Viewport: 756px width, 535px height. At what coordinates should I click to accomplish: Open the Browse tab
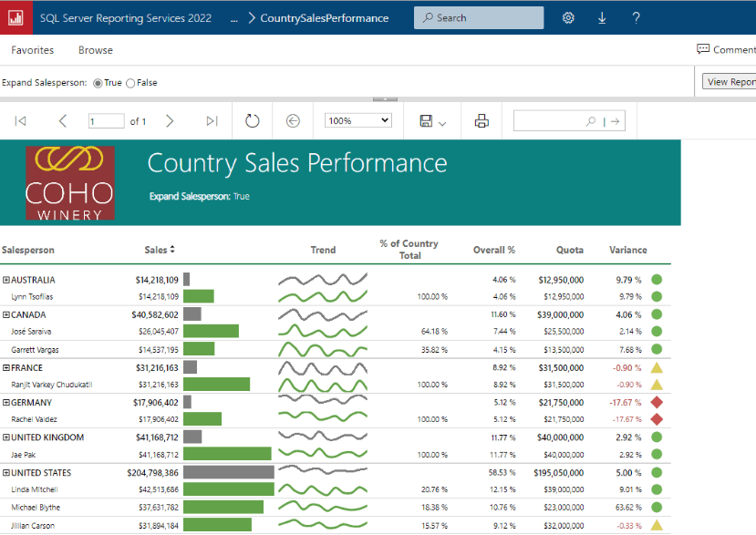[96, 50]
